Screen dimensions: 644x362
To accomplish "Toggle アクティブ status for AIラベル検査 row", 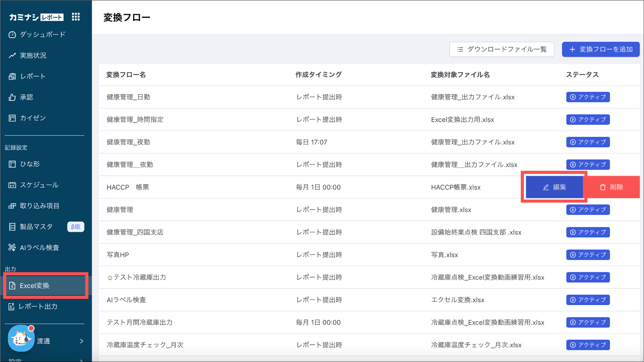I will point(588,300).
